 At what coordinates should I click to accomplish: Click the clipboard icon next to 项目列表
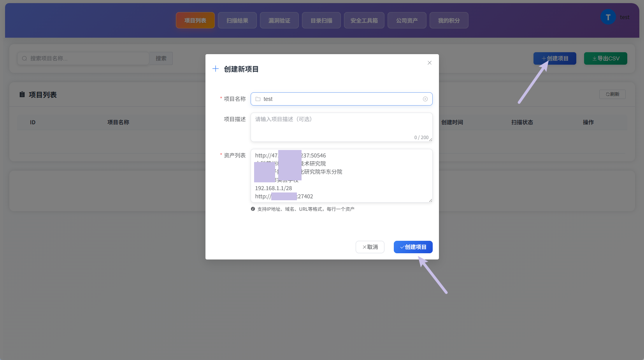(x=22, y=95)
